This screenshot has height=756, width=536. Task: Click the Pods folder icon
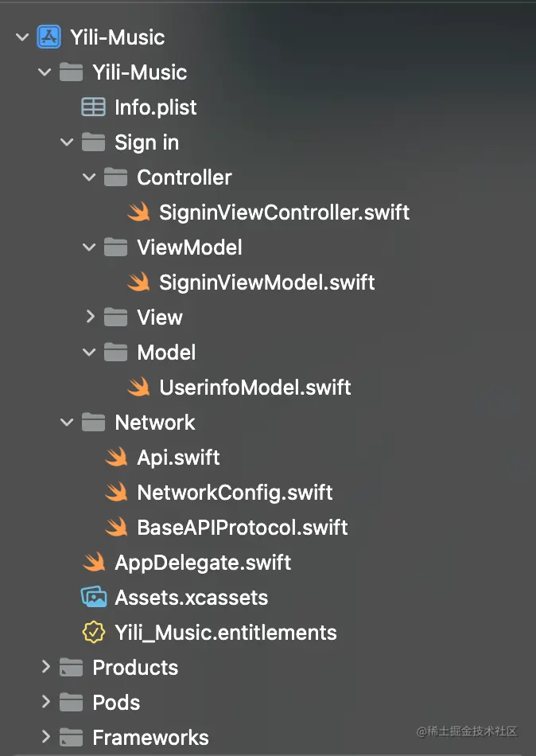pos(71,703)
